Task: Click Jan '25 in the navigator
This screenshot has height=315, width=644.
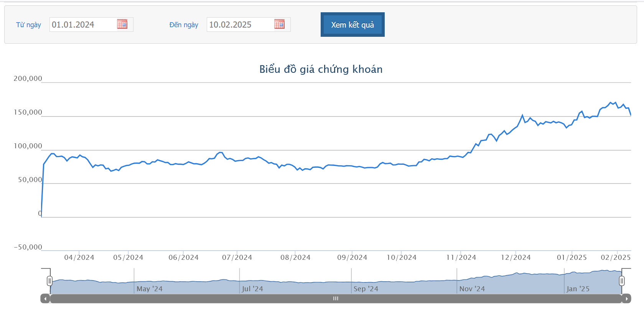Action: [x=578, y=289]
